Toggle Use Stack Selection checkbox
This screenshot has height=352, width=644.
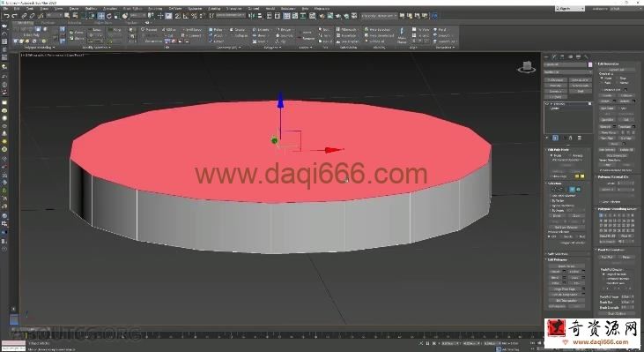click(x=551, y=195)
